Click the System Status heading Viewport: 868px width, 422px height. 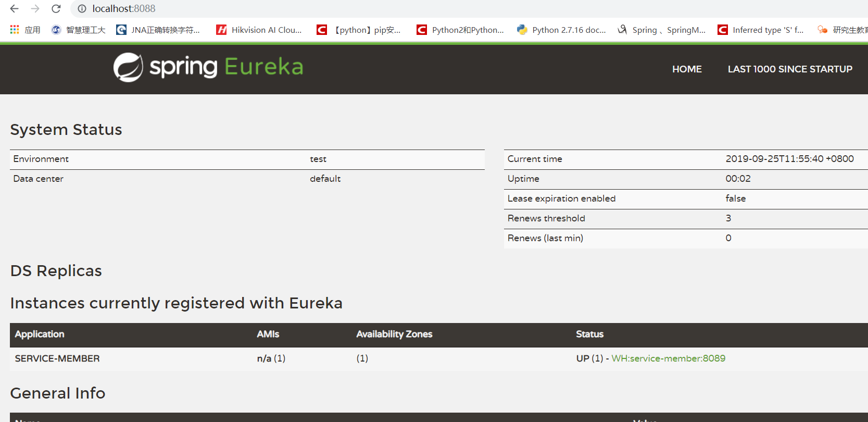pos(66,130)
